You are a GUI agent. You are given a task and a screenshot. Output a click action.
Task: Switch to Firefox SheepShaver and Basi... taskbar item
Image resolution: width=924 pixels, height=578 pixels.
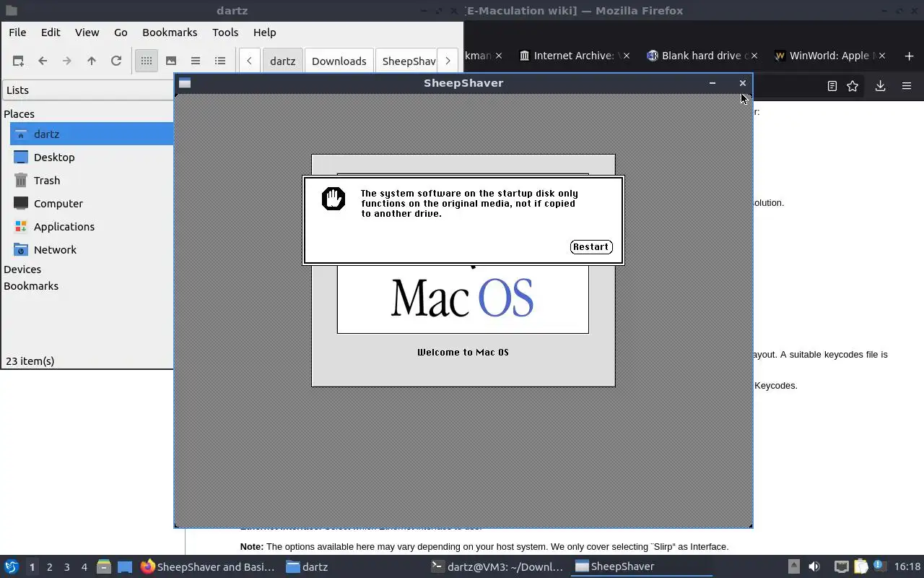coord(208,567)
